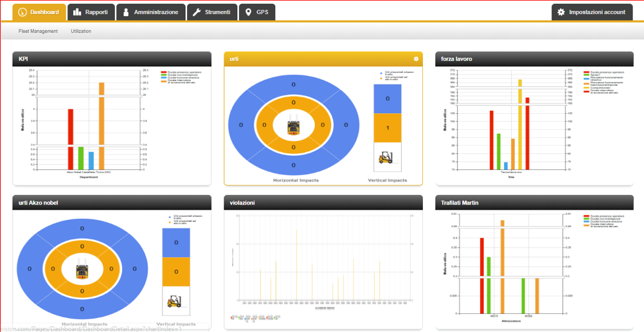Select the Trafilati Martin panel header
This screenshot has width=644, height=332.
tap(460, 203)
